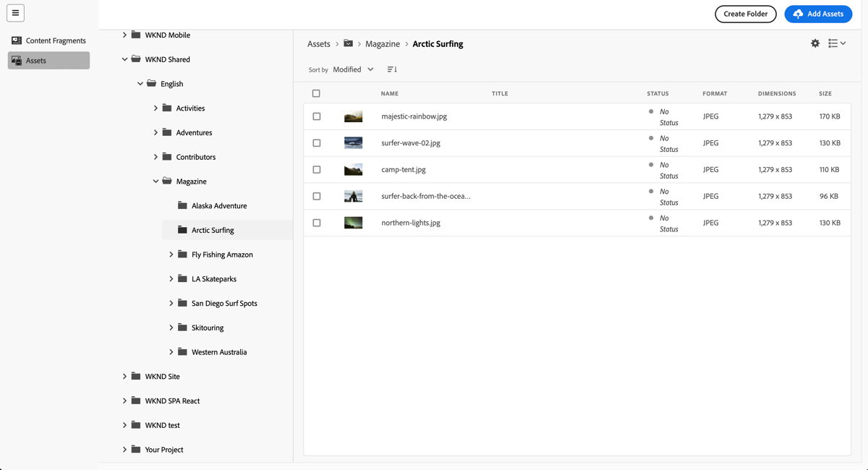Collapse the WKND Shared folder
Viewport: 868px width, 470px height.
point(124,59)
